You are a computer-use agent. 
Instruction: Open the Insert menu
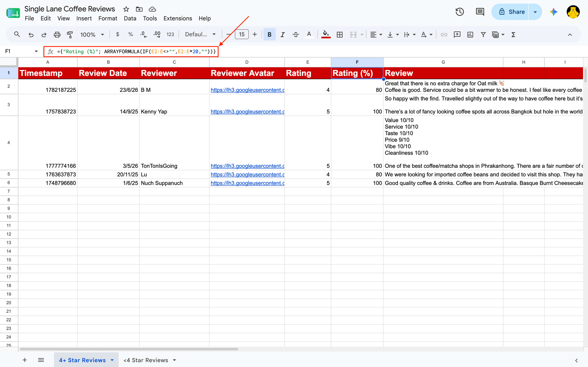pos(84,18)
